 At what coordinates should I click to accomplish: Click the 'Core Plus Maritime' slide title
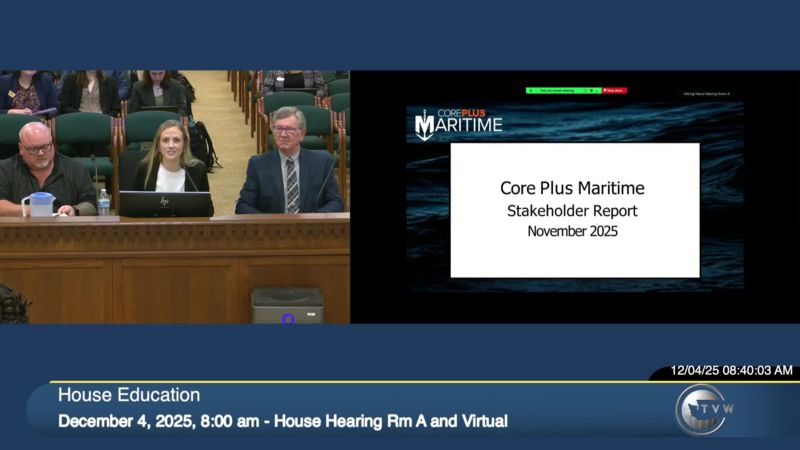coord(572,188)
